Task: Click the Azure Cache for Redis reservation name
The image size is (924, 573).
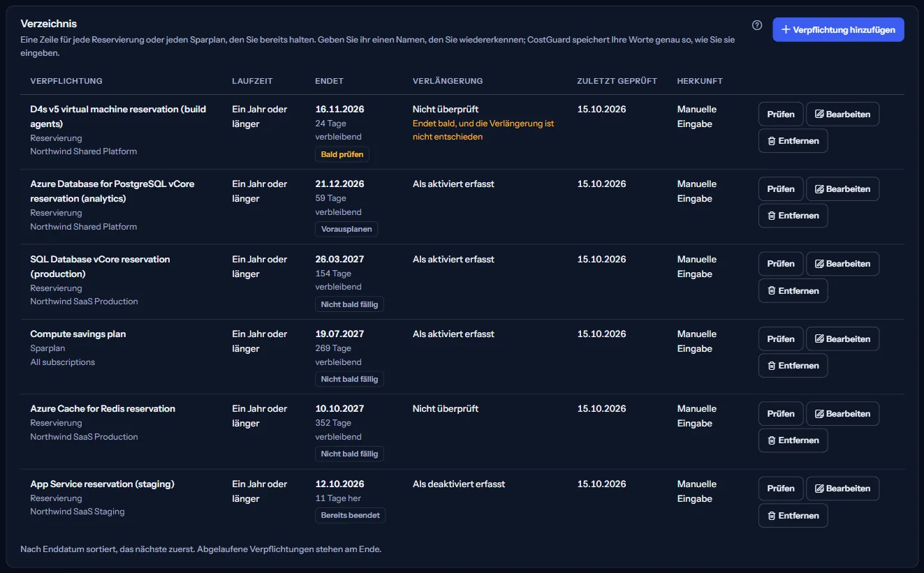Action: coord(103,409)
